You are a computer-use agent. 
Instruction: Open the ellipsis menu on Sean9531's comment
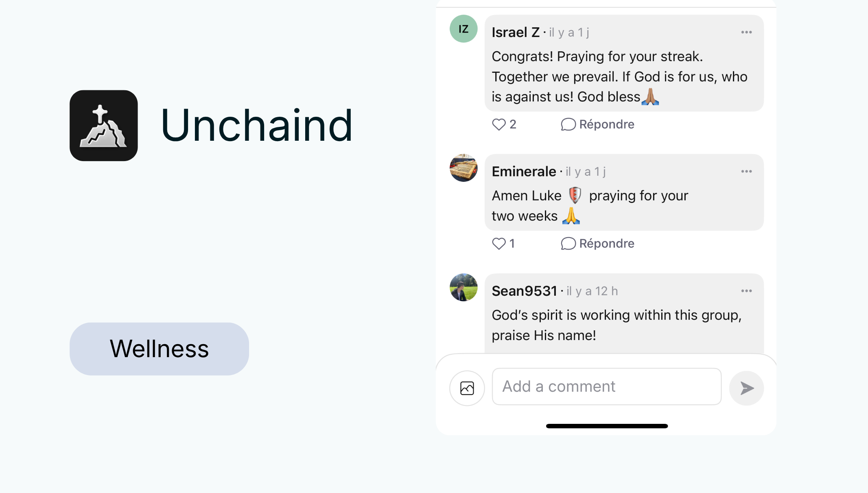[746, 290]
